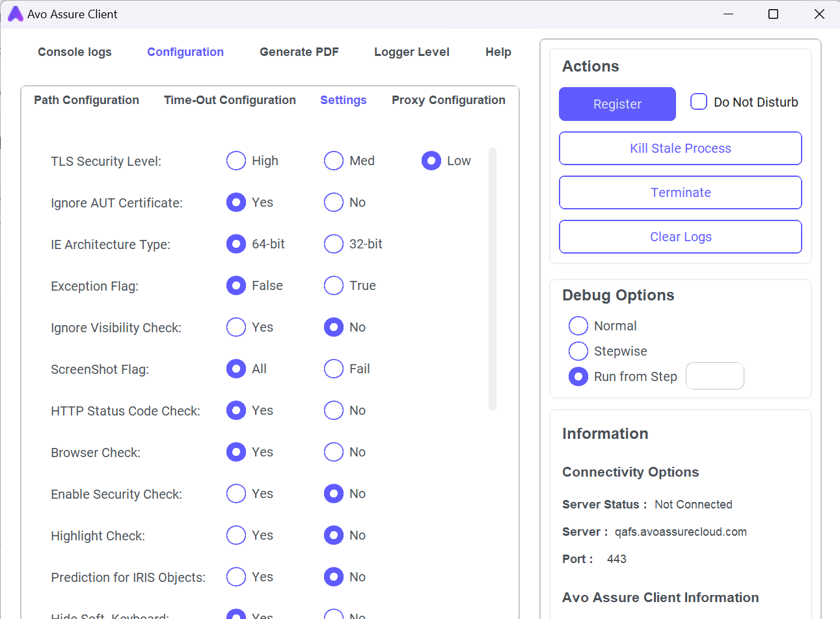Click the Run from Step input field
The image size is (840, 619).
(x=714, y=376)
